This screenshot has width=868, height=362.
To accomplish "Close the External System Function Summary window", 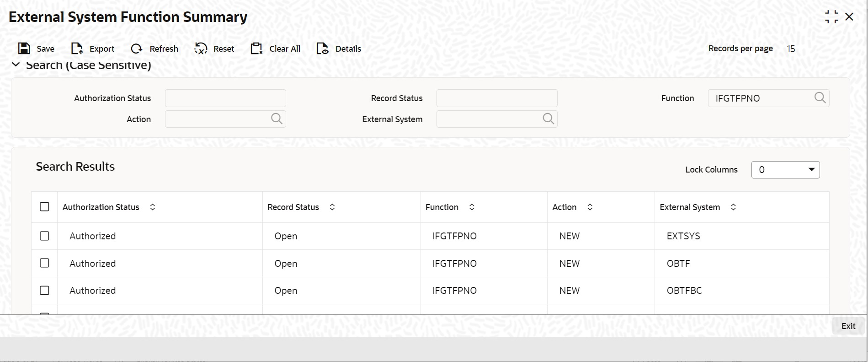I will click(x=849, y=17).
